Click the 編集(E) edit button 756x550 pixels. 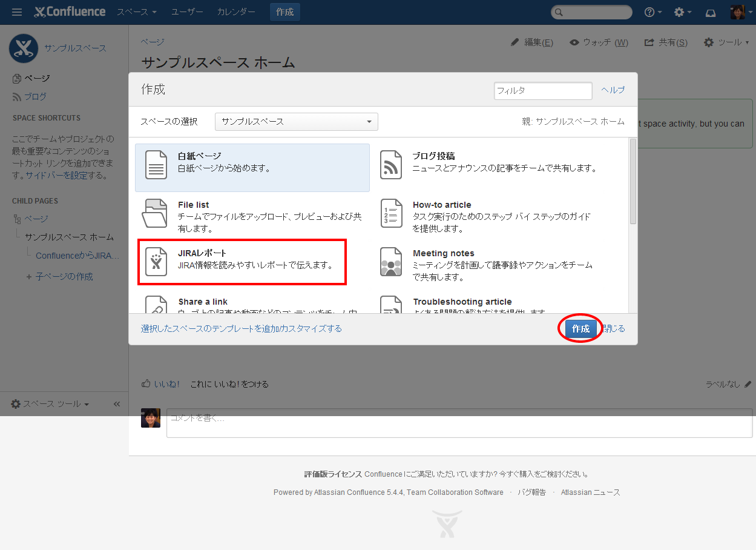pyautogui.click(x=532, y=42)
